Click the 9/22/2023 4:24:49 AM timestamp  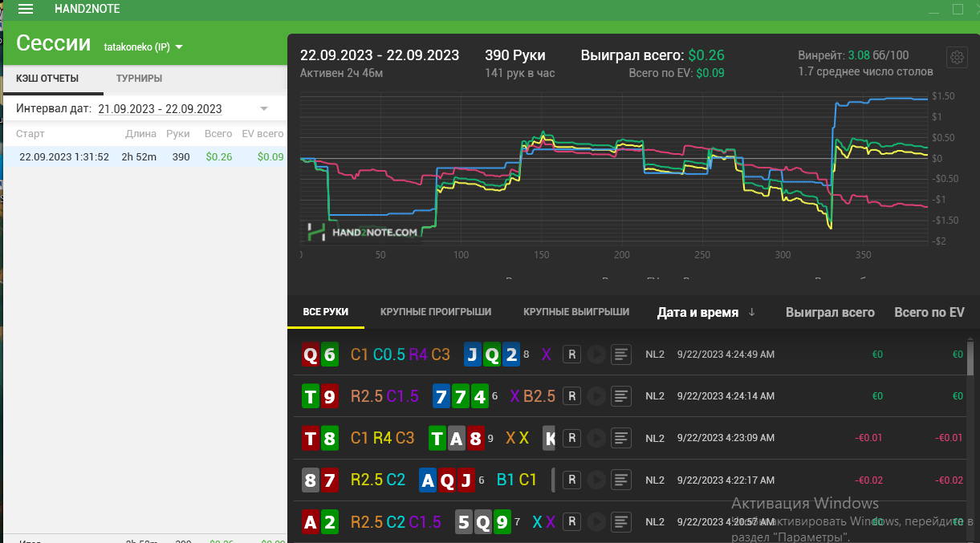click(x=726, y=354)
